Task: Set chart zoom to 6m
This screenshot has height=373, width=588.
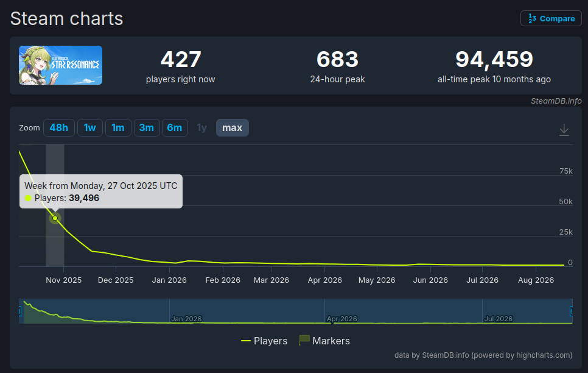Action: coord(175,128)
